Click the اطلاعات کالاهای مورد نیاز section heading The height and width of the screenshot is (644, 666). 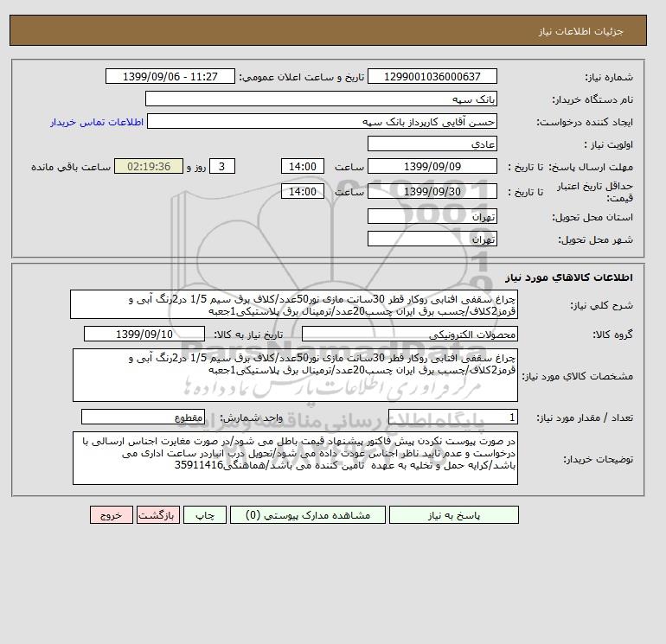coord(569,277)
